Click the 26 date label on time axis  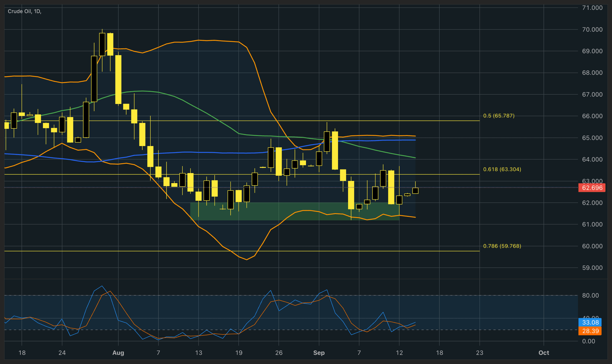pos(279,353)
